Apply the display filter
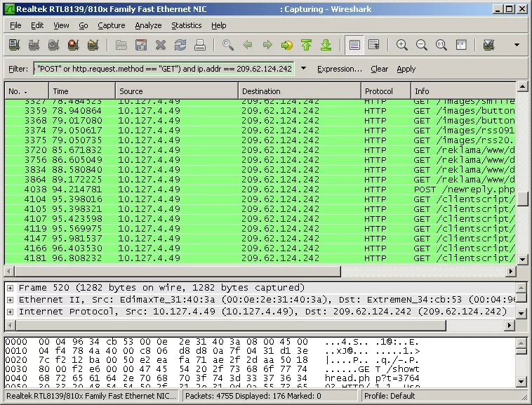The image size is (532, 405). click(x=406, y=69)
